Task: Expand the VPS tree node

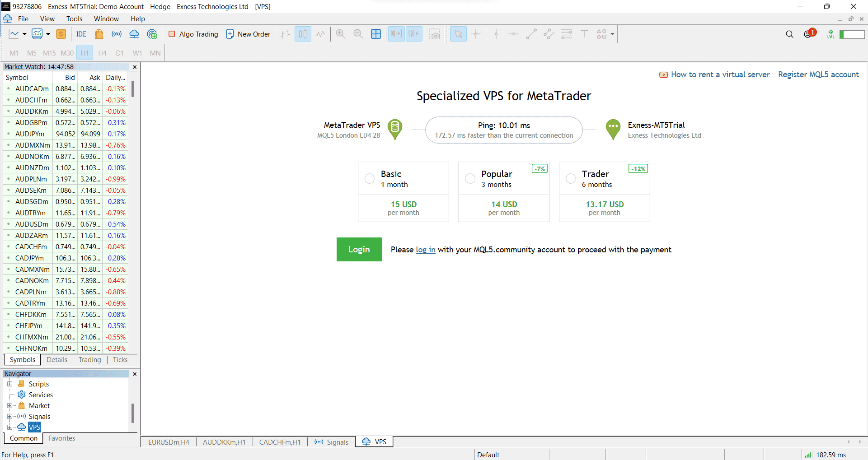Action: (9, 427)
